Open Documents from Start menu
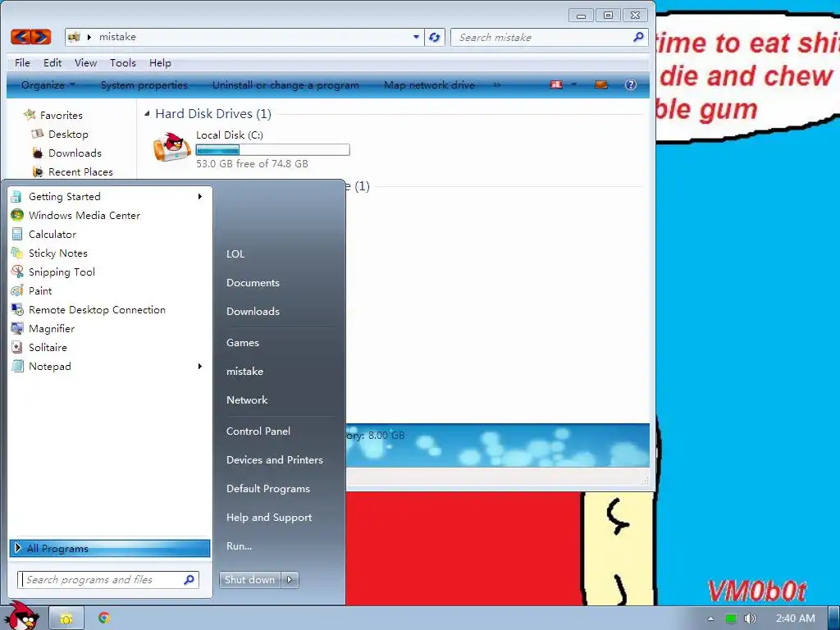The width and height of the screenshot is (840, 630). 253,283
